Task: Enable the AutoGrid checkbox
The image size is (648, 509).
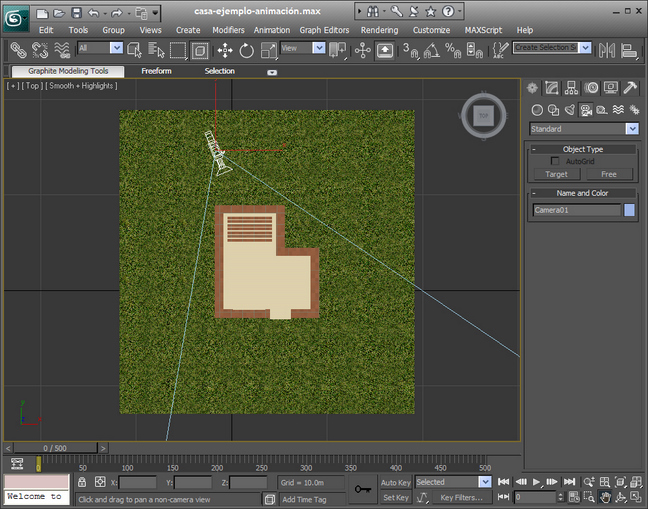Action: click(556, 161)
